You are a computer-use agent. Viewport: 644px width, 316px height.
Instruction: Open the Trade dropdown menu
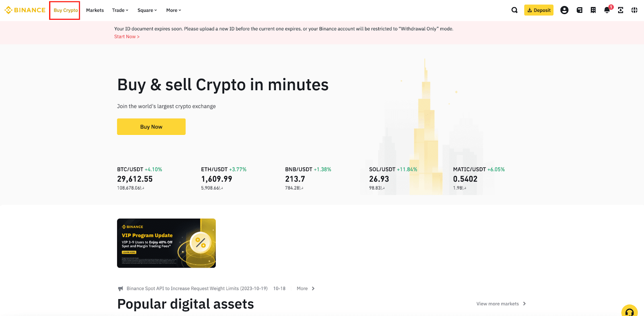[x=120, y=10]
